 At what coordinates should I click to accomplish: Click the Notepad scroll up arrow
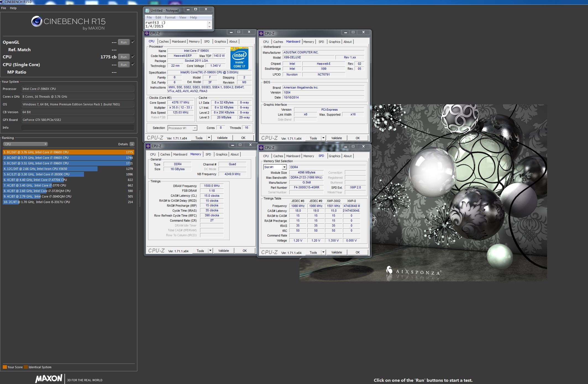[x=210, y=23]
